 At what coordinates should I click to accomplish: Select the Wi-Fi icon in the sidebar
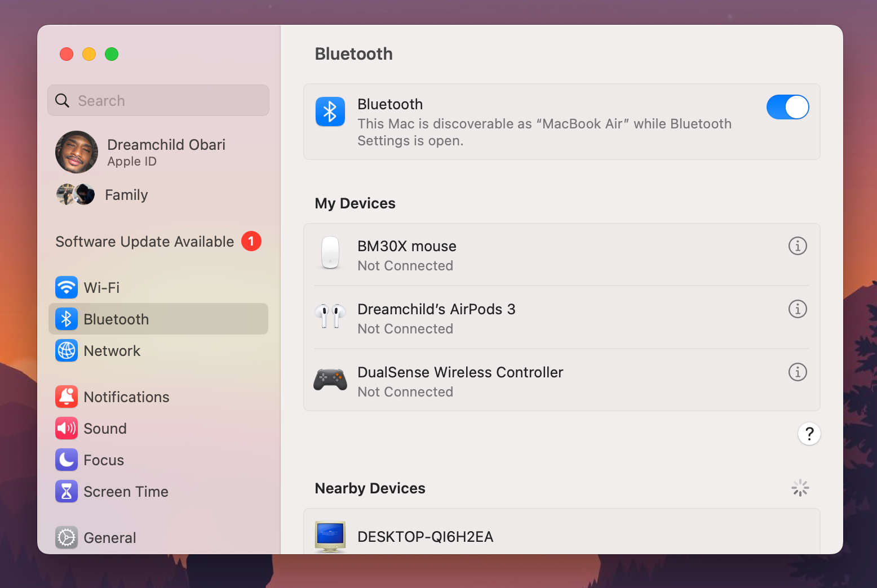pyautogui.click(x=67, y=287)
